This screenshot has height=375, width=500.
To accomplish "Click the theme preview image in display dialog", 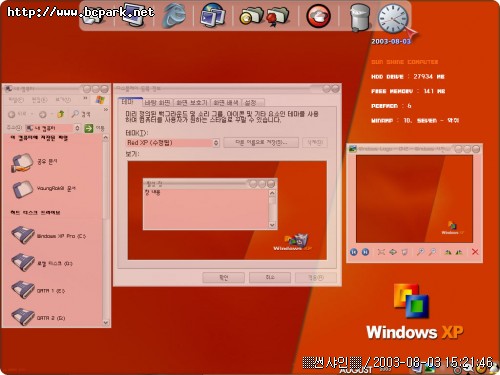I will [227, 211].
